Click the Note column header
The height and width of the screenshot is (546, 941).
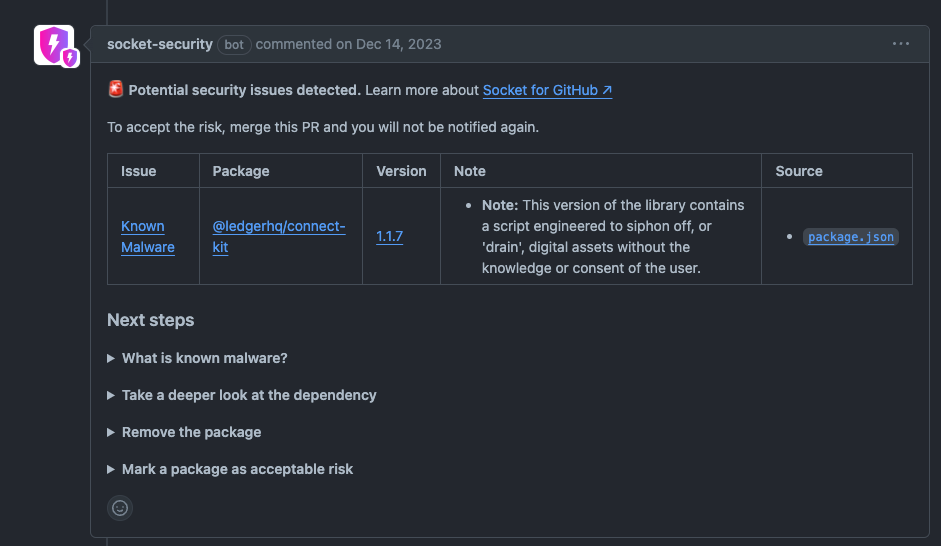tap(470, 171)
